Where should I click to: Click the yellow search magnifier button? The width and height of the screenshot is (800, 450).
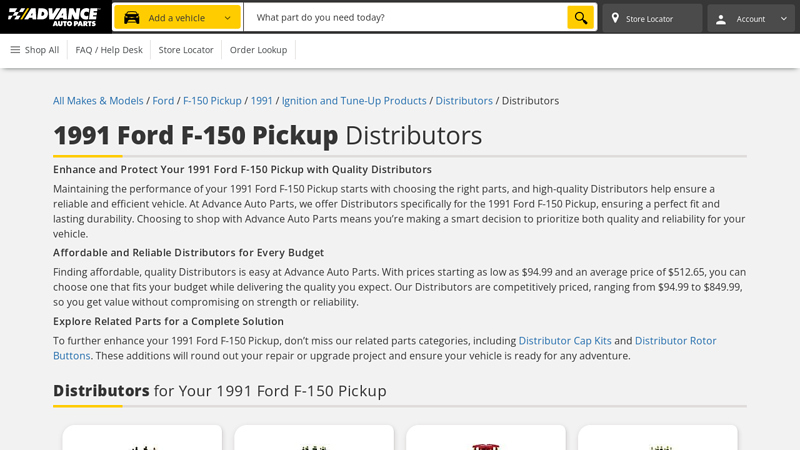coord(580,18)
